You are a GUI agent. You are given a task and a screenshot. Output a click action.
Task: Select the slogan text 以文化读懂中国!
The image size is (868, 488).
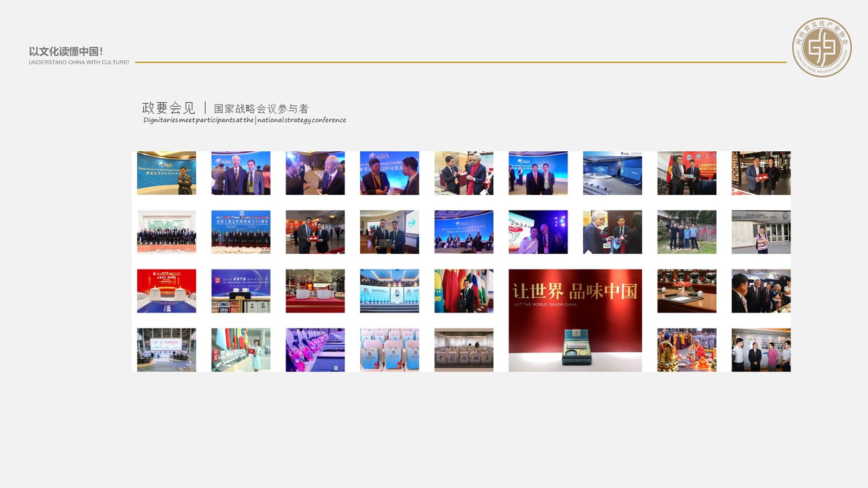(66, 52)
